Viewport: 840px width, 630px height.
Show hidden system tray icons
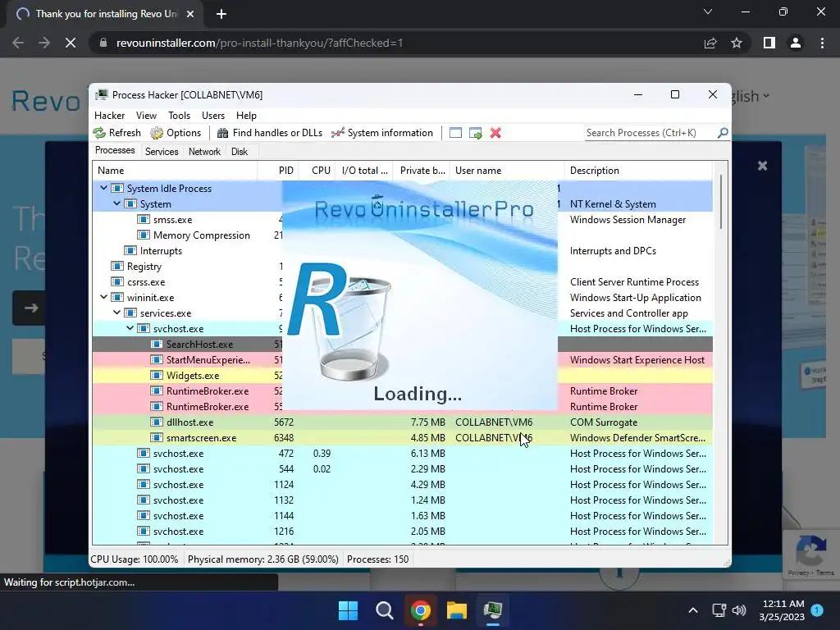(692, 610)
